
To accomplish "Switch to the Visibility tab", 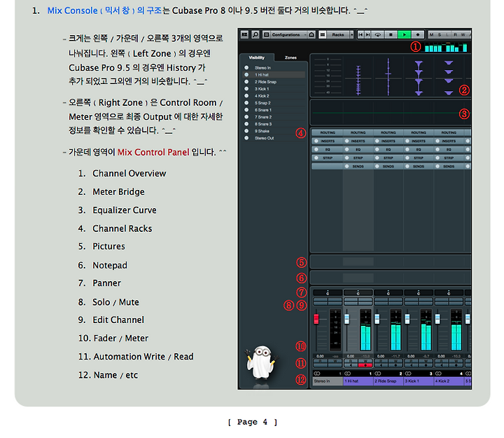I will pyautogui.click(x=256, y=57).
